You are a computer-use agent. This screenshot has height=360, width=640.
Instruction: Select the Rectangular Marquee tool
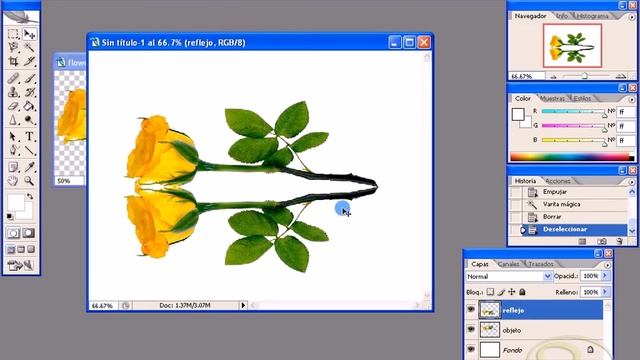13,34
